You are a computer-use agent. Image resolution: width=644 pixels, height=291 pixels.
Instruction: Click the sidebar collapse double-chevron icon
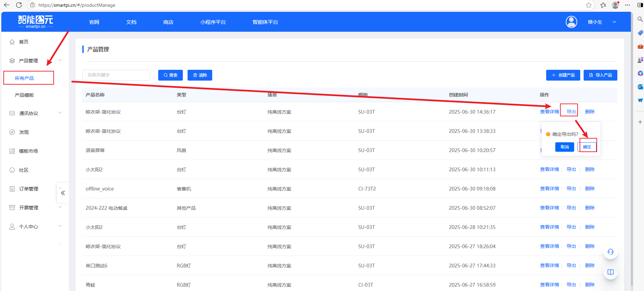pyautogui.click(x=63, y=193)
